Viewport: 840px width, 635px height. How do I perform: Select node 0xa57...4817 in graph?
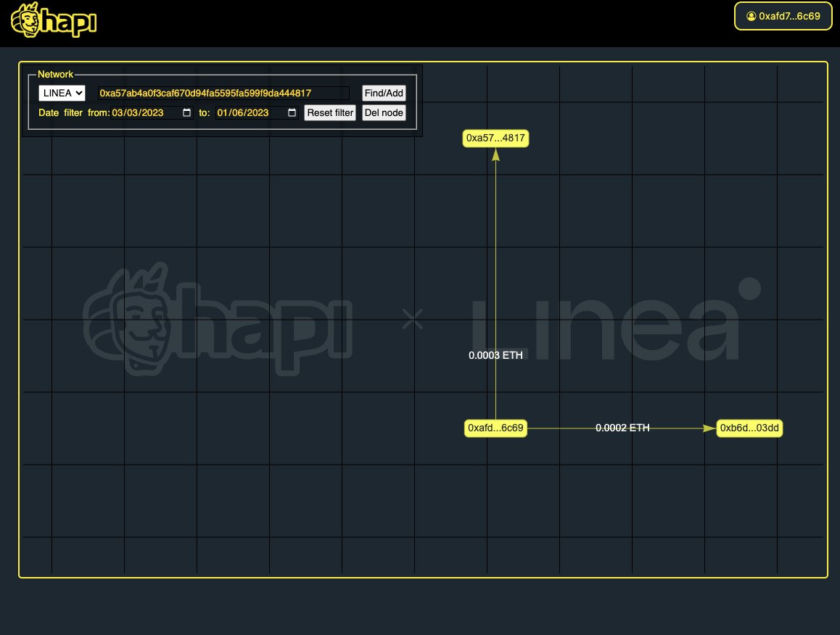[x=495, y=138]
